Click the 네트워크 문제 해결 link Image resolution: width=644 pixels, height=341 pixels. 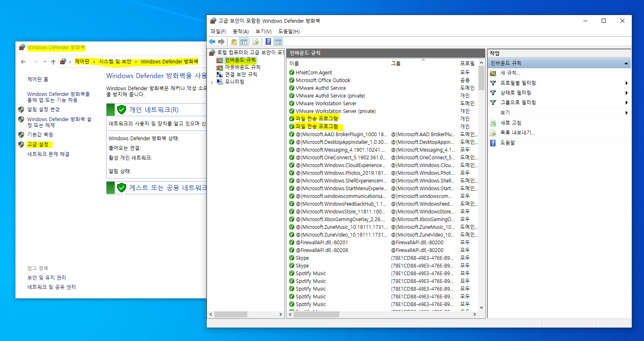click(x=48, y=154)
